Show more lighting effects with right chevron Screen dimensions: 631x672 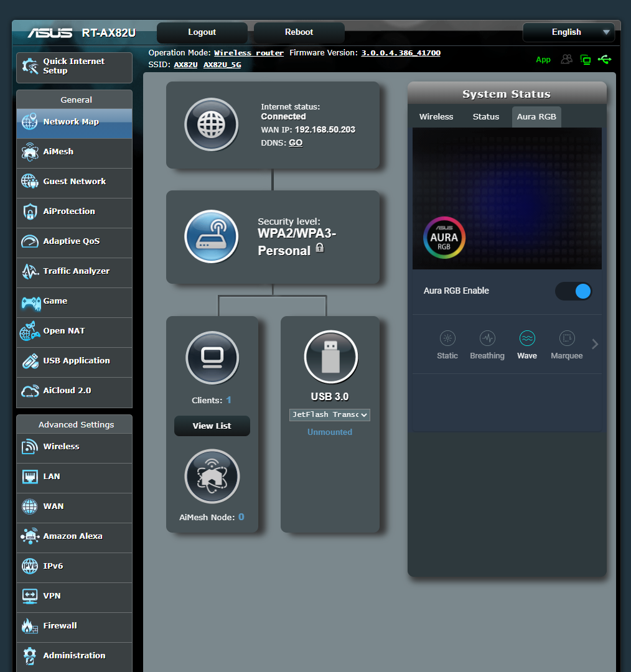pos(595,344)
